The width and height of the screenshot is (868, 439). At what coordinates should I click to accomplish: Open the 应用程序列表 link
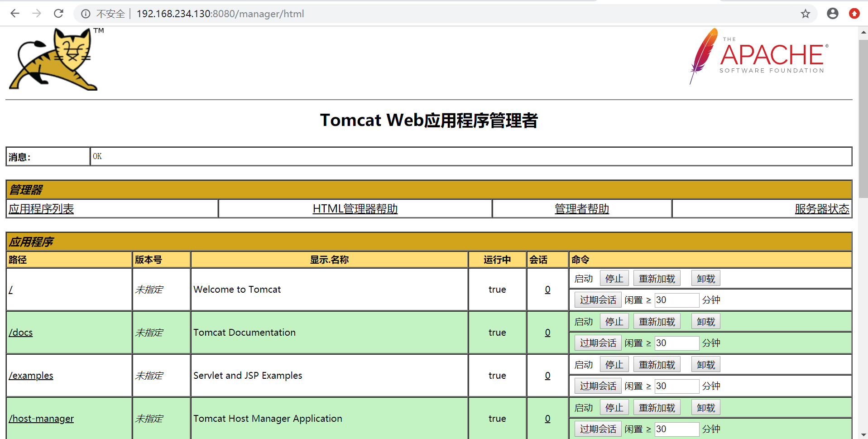pyautogui.click(x=41, y=209)
